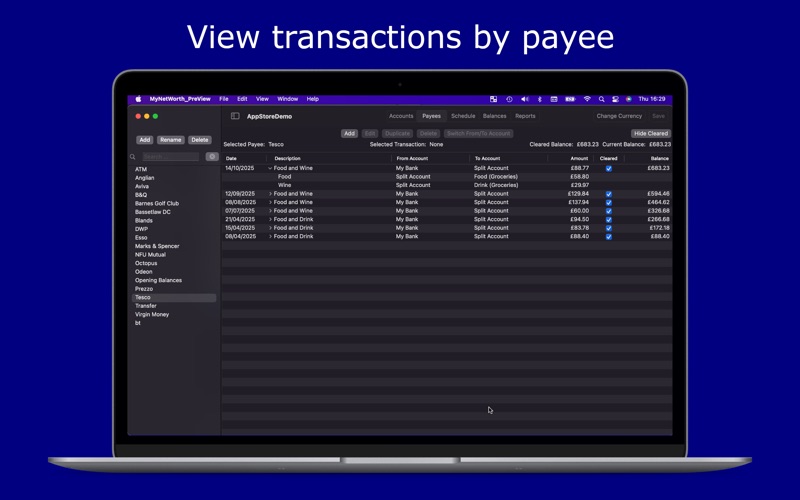Open the File menu
This screenshot has height=500, width=800.
tap(223, 99)
